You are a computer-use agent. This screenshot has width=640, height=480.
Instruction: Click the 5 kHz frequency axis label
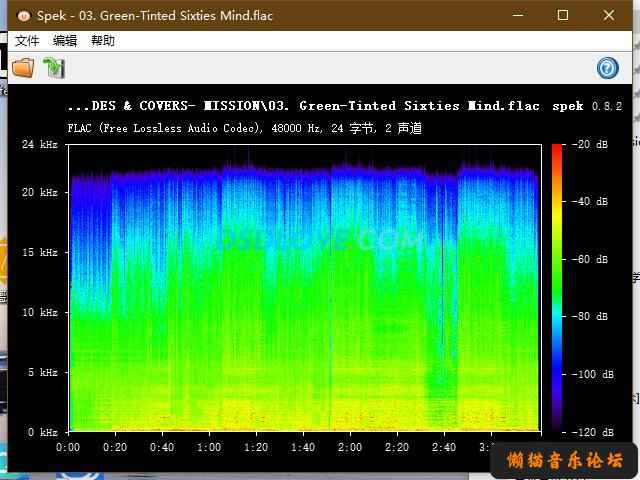tap(43, 372)
